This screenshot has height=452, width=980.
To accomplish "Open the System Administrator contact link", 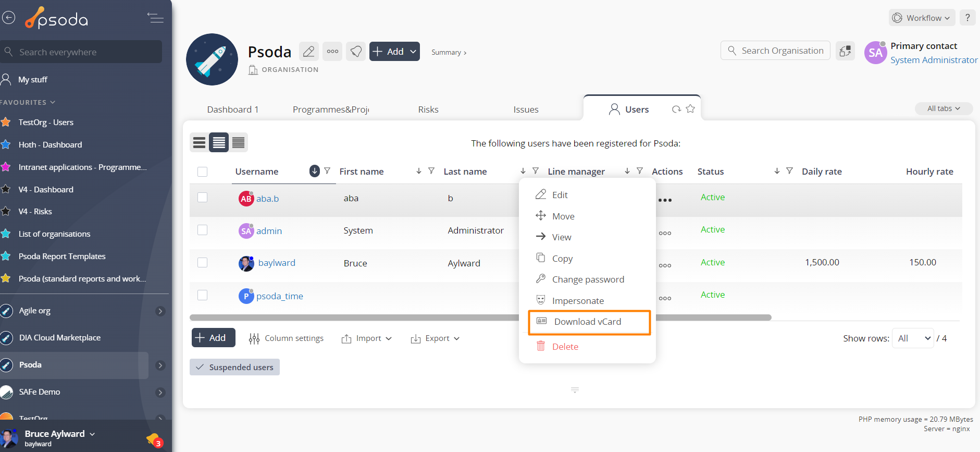I will point(934,60).
